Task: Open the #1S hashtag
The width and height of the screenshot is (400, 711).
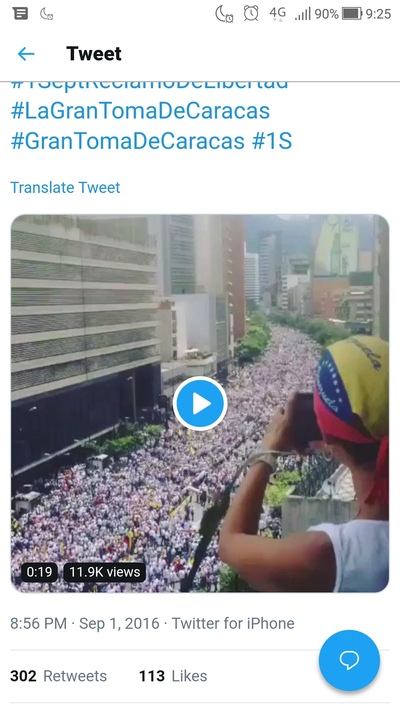Action: (x=272, y=141)
